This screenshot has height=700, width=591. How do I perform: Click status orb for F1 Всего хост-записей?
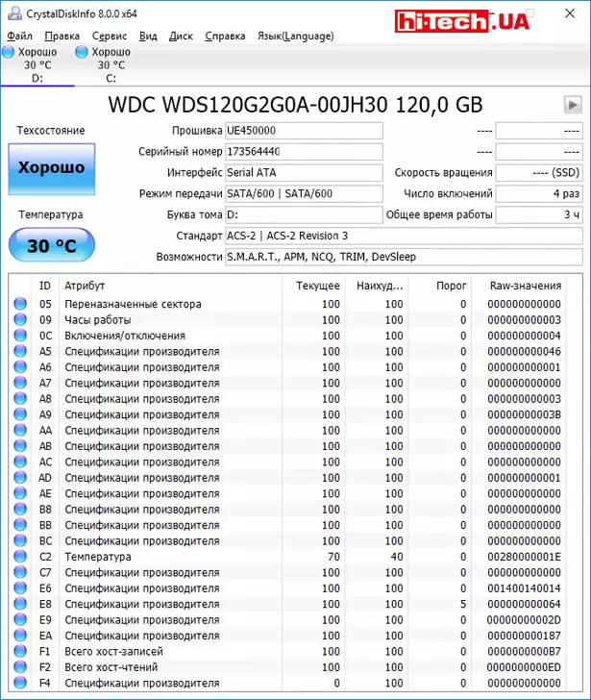point(20,652)
